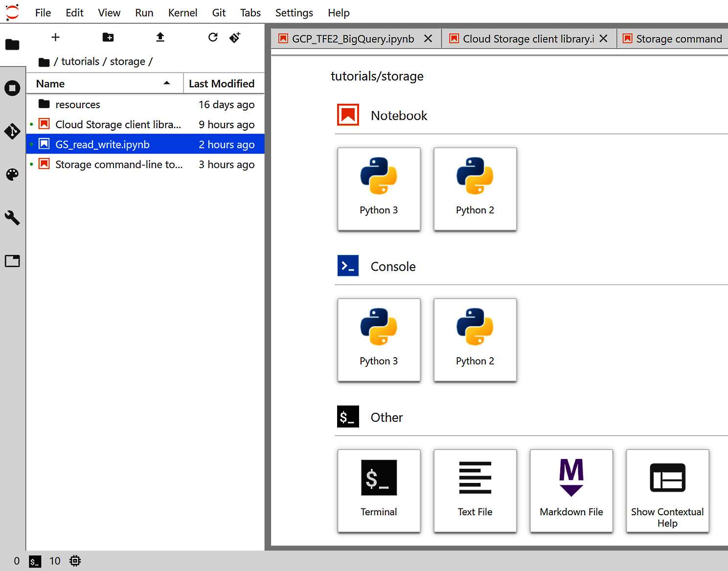This screenshot has height=571, width=728.
Task: Open the wrench tools sidebar panel
Action: point(12,218)
